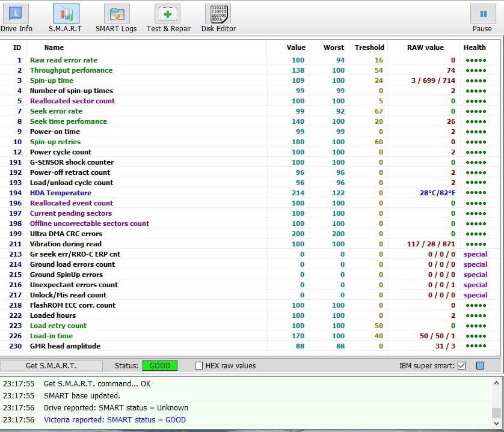Click the 'special' health for ID 216
504x432 pixels.
tap(475, 285)
